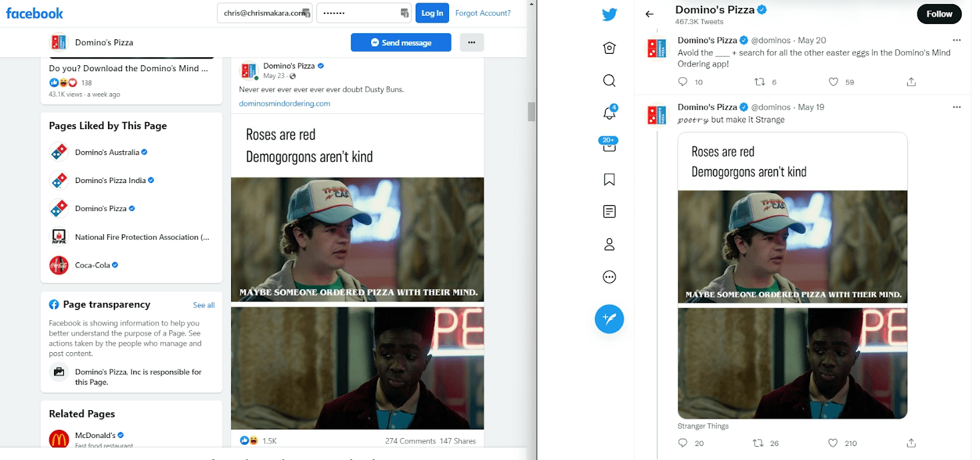Open the Twitter Bookmarks icon
This screenshot has width=980, height=460.
(609, 179)
